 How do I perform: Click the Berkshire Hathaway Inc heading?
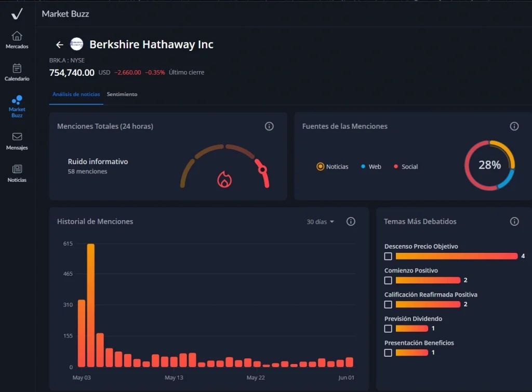tap(151, 45)
